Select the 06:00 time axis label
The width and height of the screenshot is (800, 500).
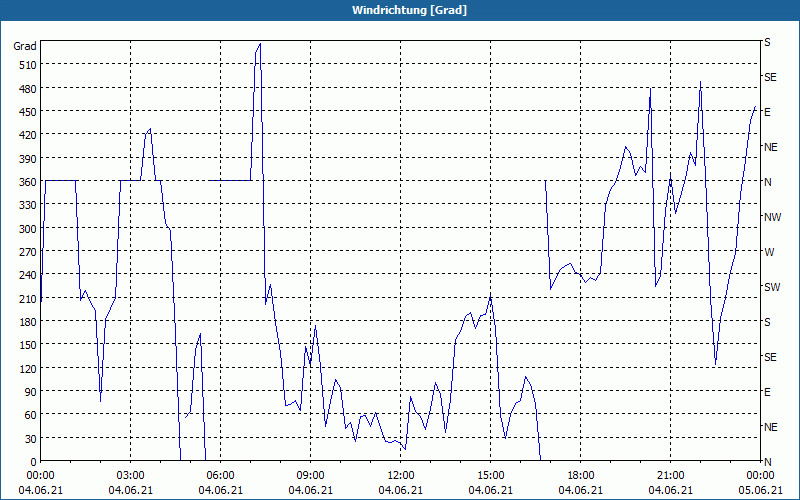220,476
